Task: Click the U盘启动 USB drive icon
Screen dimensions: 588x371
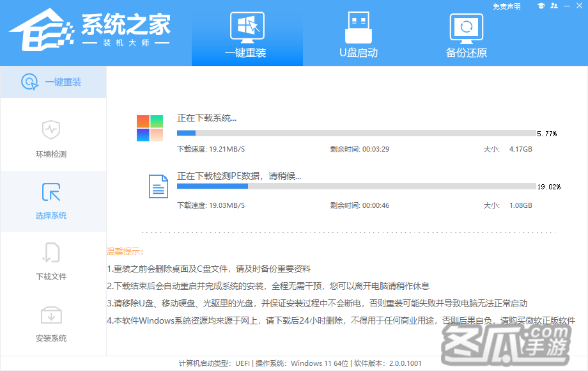Action: pos(358,28)
